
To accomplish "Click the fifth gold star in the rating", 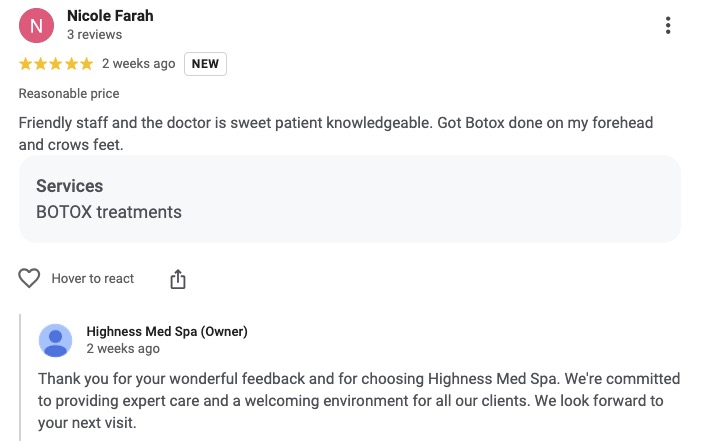I will [86, 64].
